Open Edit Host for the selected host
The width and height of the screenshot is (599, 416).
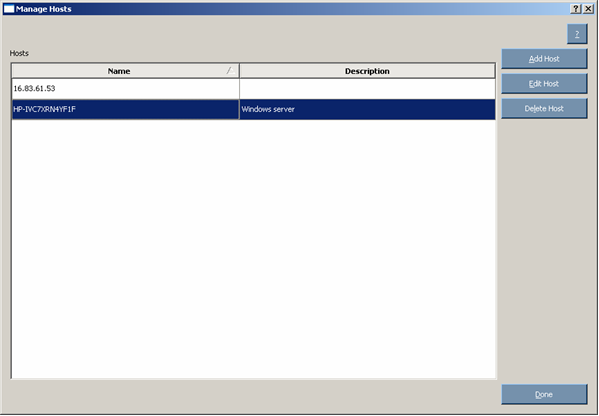point(544,84)
